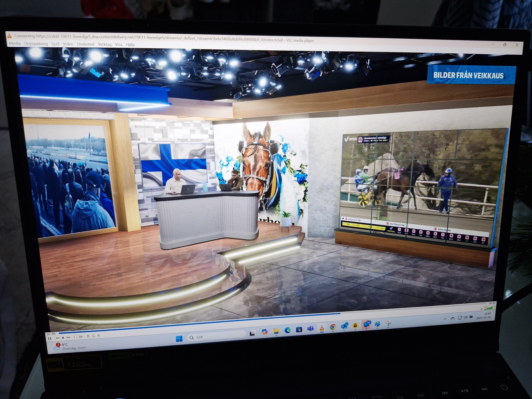Open the Visa menu
Viewport: 532px width, 399px height.
(x=119, y=44)
